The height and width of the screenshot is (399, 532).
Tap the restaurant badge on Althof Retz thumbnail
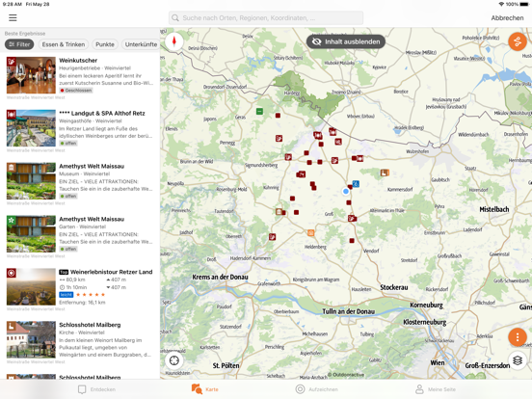(12, 115)
